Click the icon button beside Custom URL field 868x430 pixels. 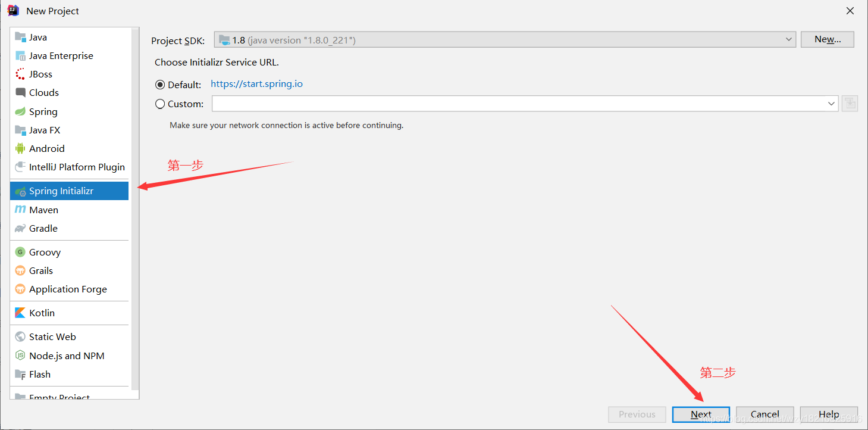coord(850,104)
